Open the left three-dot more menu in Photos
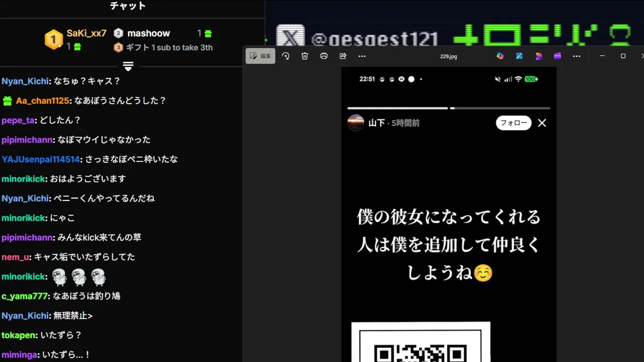The height and width of the screenshot is (362, 644). pos(362,56)
